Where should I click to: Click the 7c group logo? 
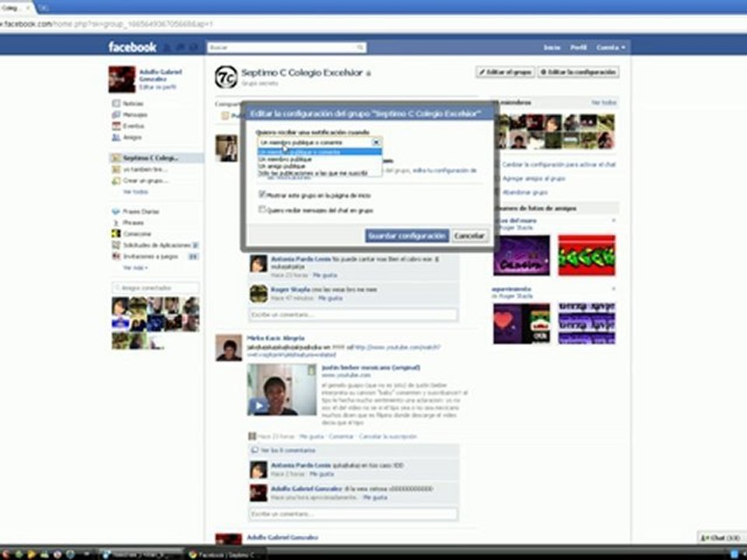coord(226,77)
